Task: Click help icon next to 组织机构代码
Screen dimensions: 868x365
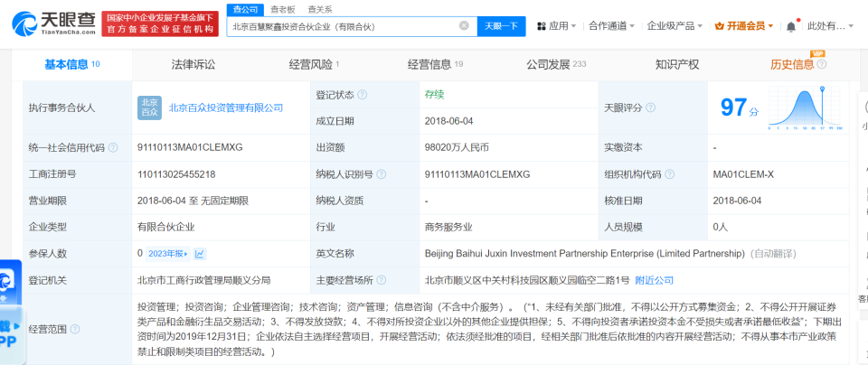Action: tap(670, 174)
